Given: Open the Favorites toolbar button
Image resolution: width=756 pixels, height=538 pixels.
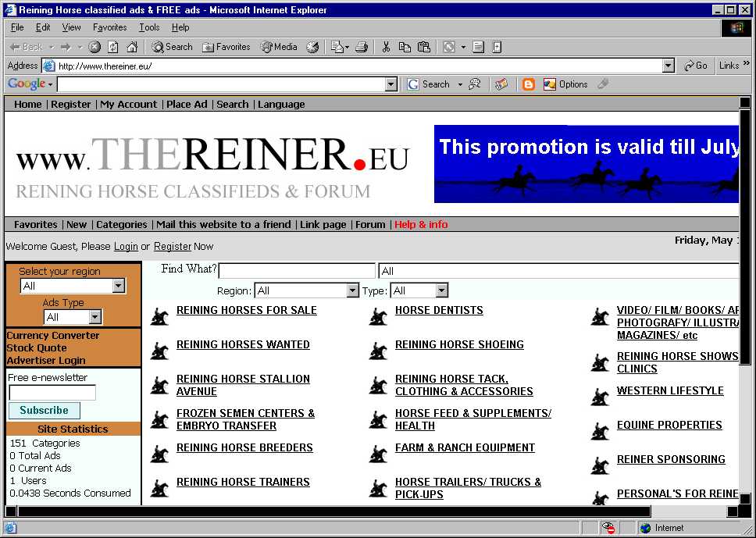Looking at the screenshot, I should (x=226, y=47).
